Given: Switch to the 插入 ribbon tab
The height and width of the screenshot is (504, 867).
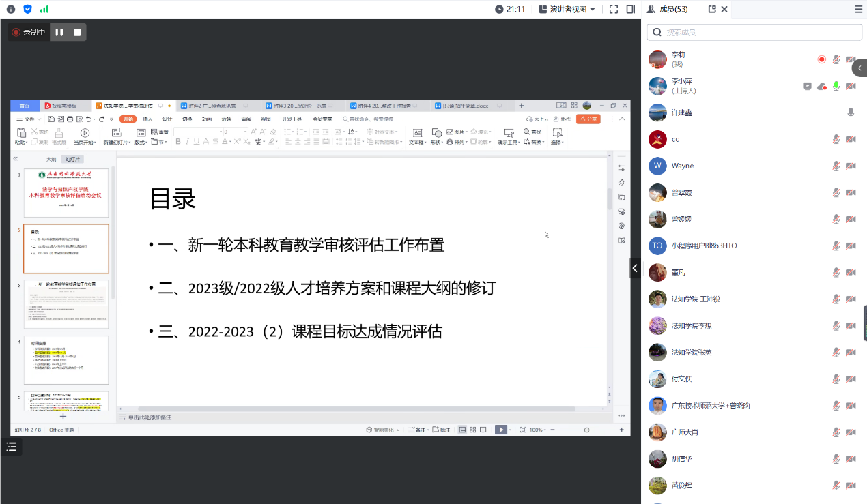Looking at the screenshot, I should click(147, 119).
